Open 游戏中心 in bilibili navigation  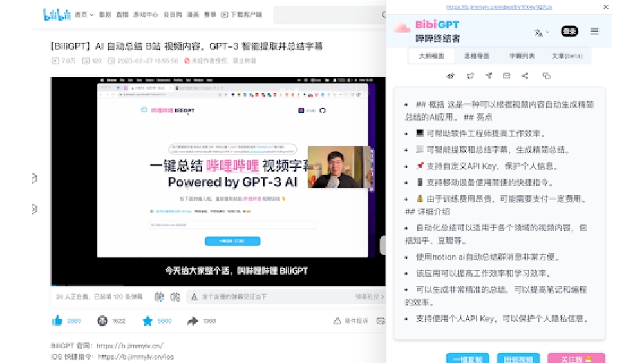point(146,15)
